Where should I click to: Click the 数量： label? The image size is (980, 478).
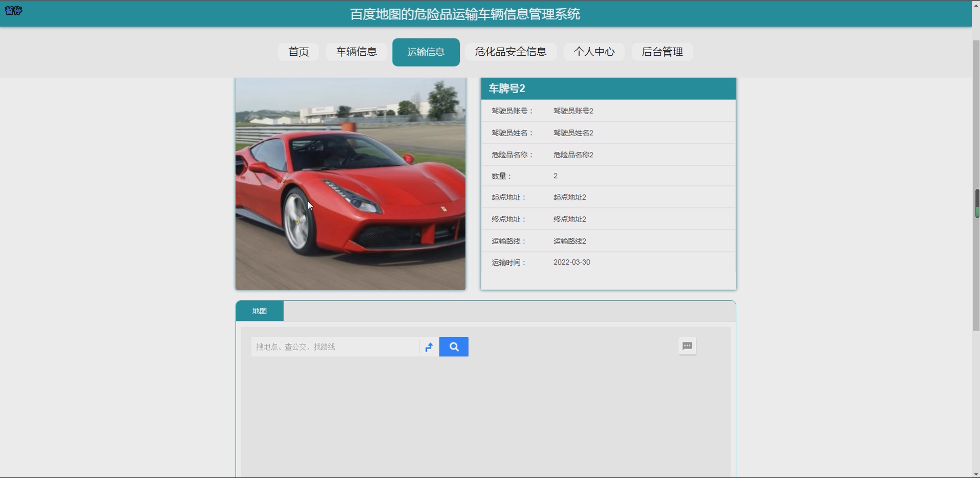click(502, 176)
